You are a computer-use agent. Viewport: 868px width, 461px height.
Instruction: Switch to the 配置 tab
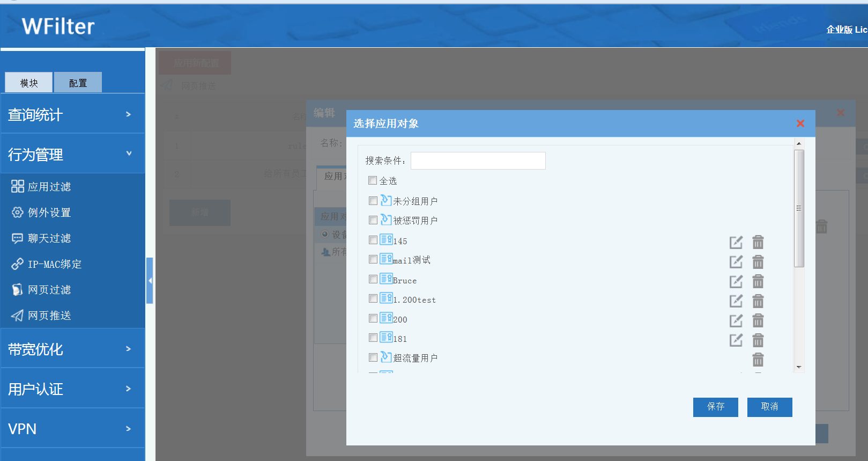point(78,83)
